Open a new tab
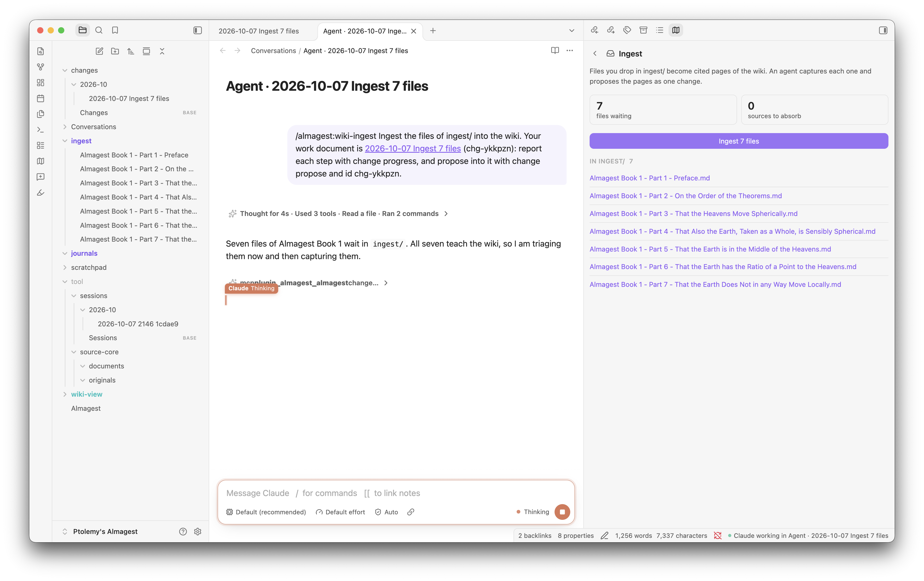The image size is (924, 581). tap(433, 31)
